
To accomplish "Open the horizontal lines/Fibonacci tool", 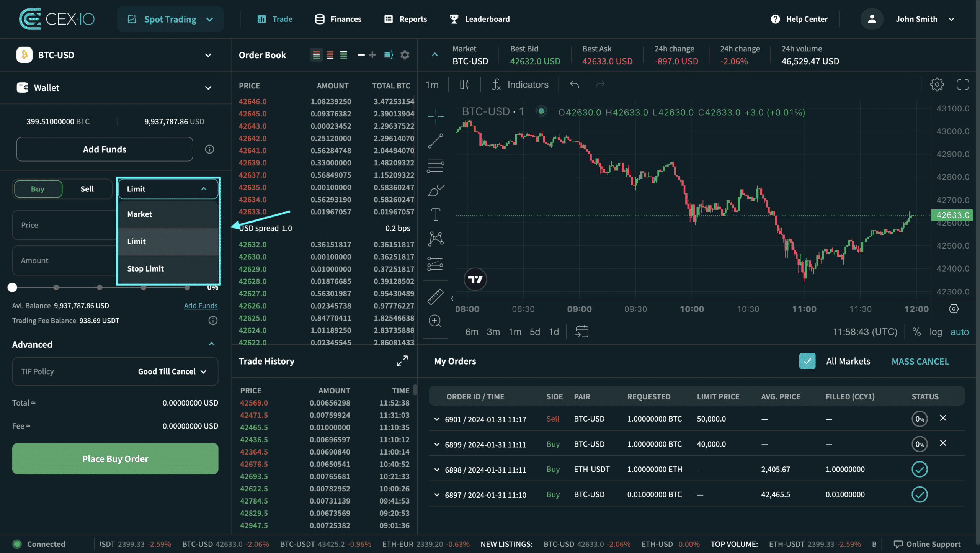I will (436, 165).
